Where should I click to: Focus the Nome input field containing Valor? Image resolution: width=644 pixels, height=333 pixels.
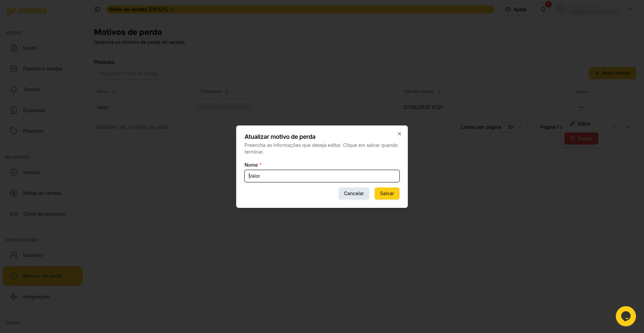[322, 176]
